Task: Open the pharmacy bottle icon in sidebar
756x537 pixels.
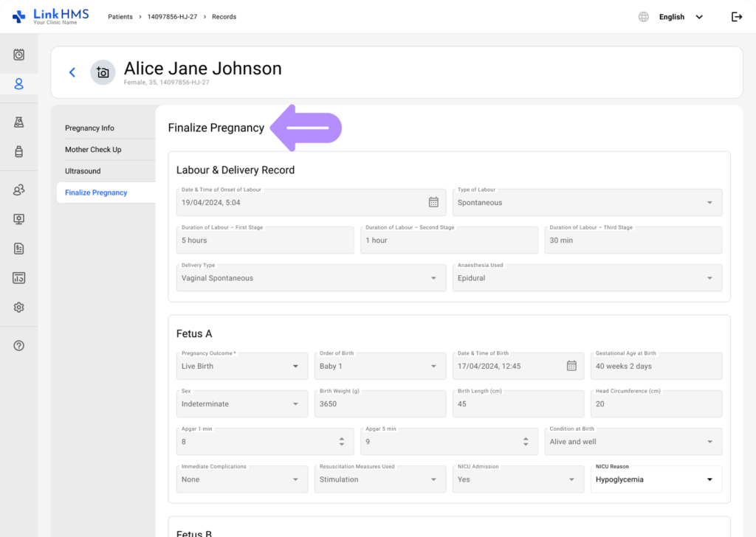Action: (x=19, y=152)
